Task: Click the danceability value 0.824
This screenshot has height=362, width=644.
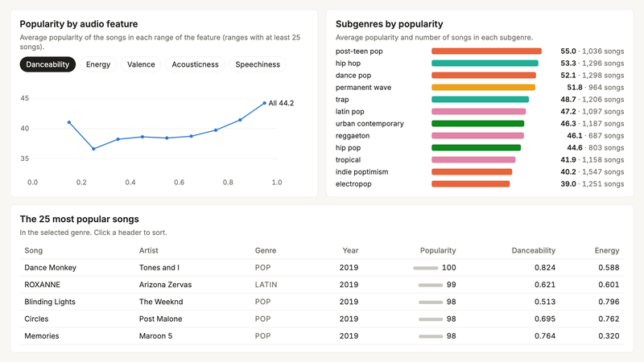Action: [545, 268]
